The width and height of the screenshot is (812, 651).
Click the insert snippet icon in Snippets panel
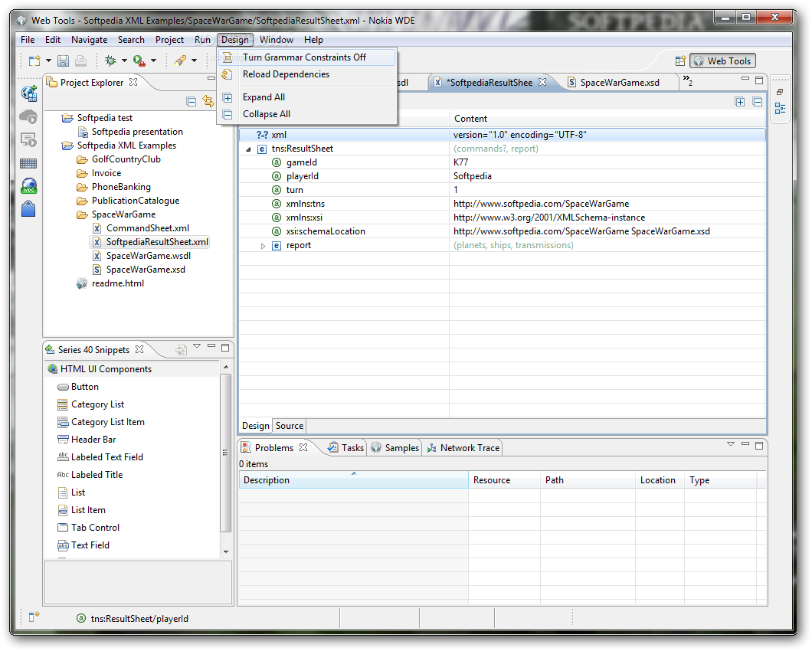(181, 350)
